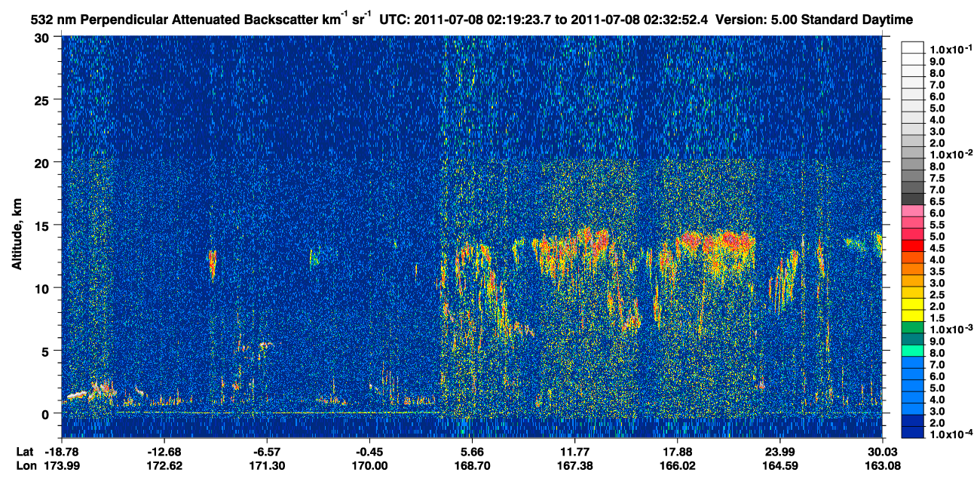This screenshot has width=980, height=503.
Task: Click the '6.5' colorbar label
Action: [937, 202]
